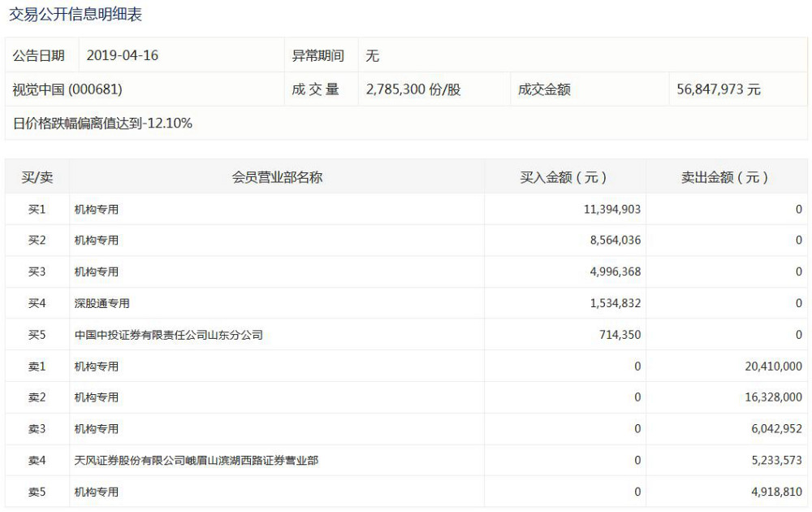Select 天风证券股份有限公司峨眉山滨湖西路证券营业部 entry
This screenshot has height=512, width=812.
click(197, 461)
